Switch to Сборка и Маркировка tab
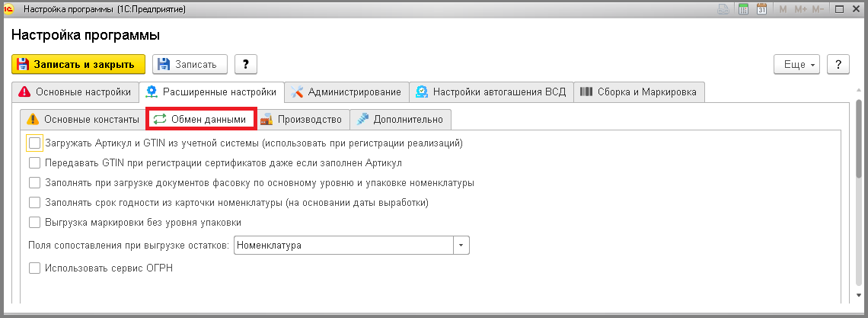This screenshot has height=318, width=868. click(640, 92)
